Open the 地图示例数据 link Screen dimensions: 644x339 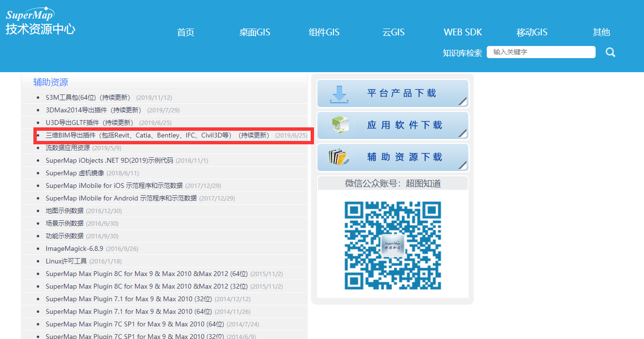tap(65, 211)
